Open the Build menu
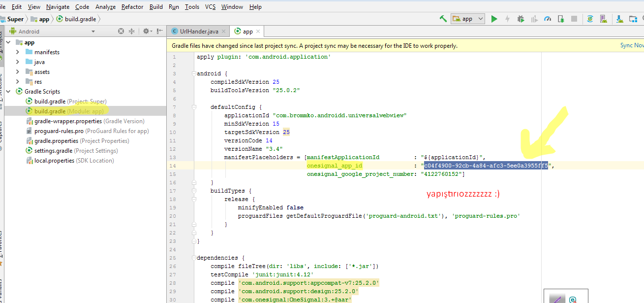 156,7
